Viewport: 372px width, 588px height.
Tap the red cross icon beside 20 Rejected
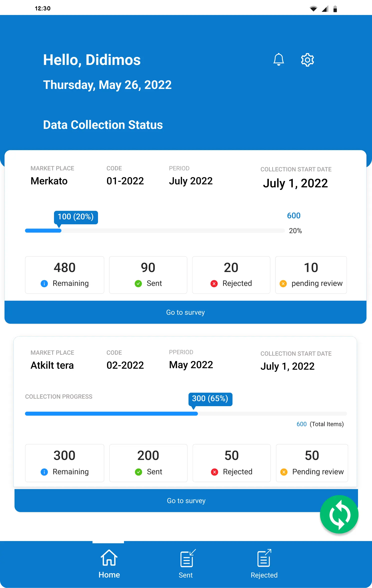click(214, 284)
